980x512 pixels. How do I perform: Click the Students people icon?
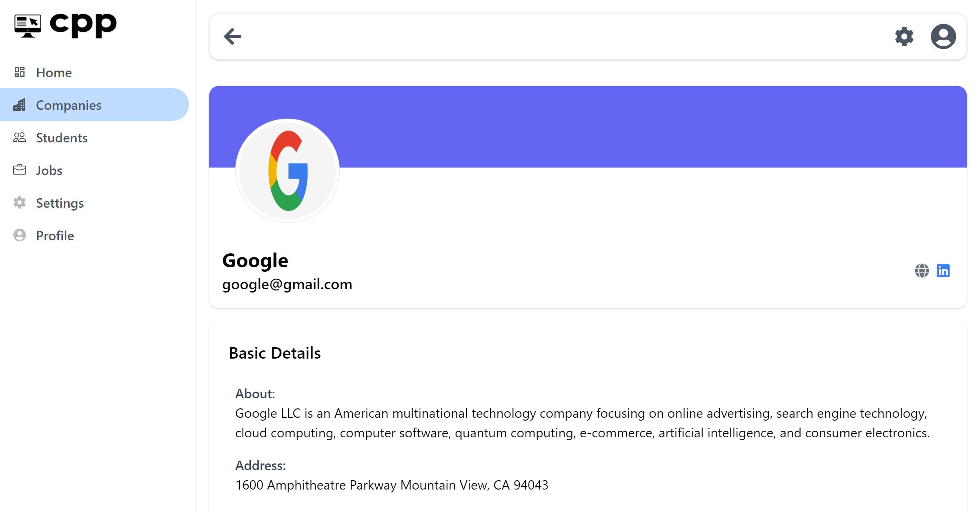[20, 137]
